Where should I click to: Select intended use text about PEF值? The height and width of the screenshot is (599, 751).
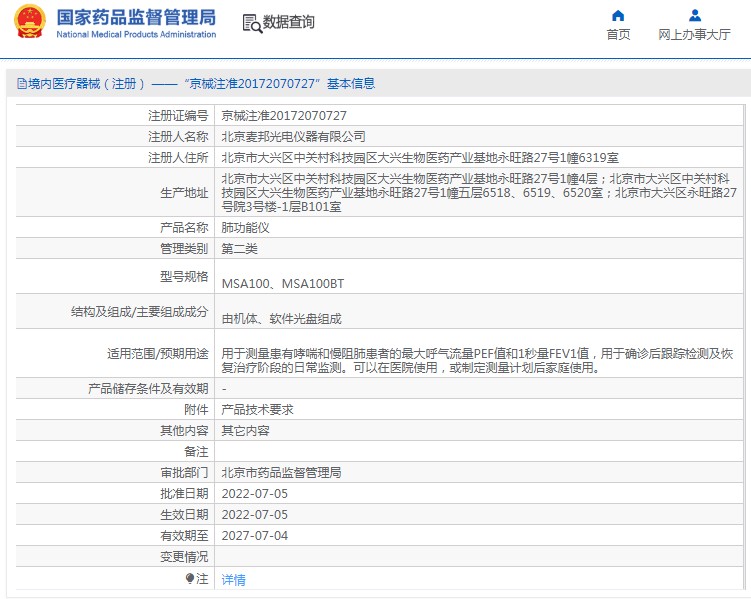477,361
